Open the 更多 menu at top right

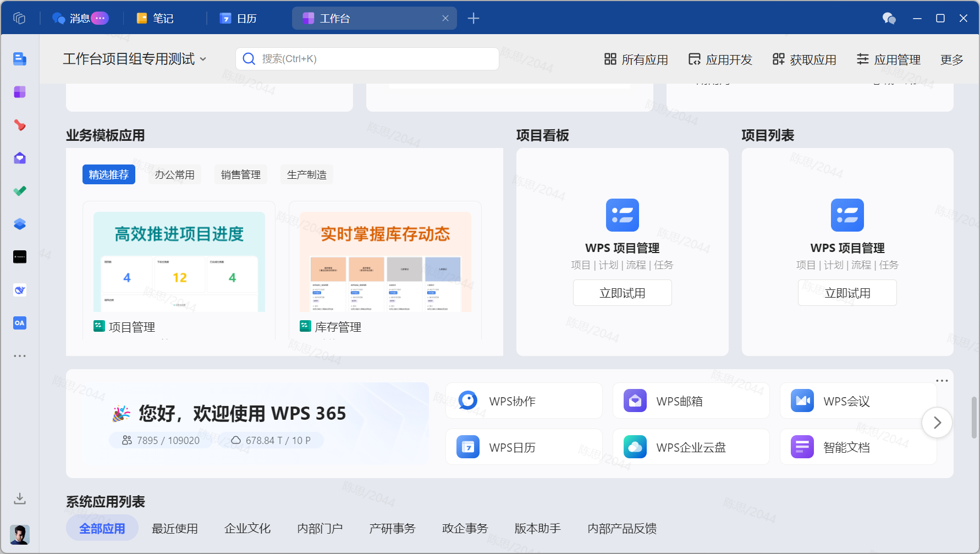click(x=952, y=59)
